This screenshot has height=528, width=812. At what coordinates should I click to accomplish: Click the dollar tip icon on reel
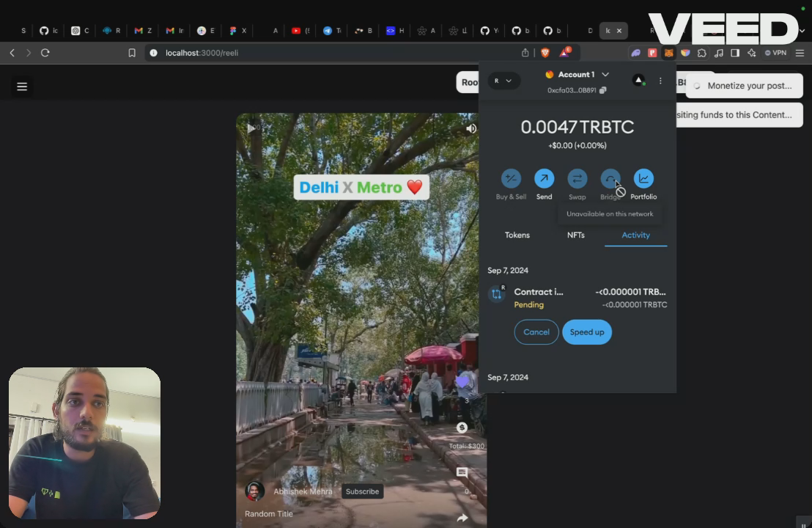pyautogui.click(x=462, y=428)
